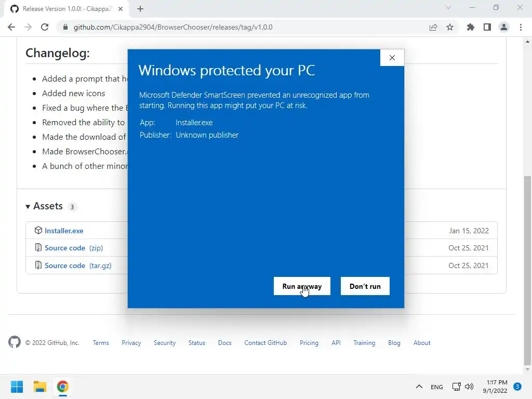
Task: Open the Contact GitHub footer link
Action: coord(265,343)
